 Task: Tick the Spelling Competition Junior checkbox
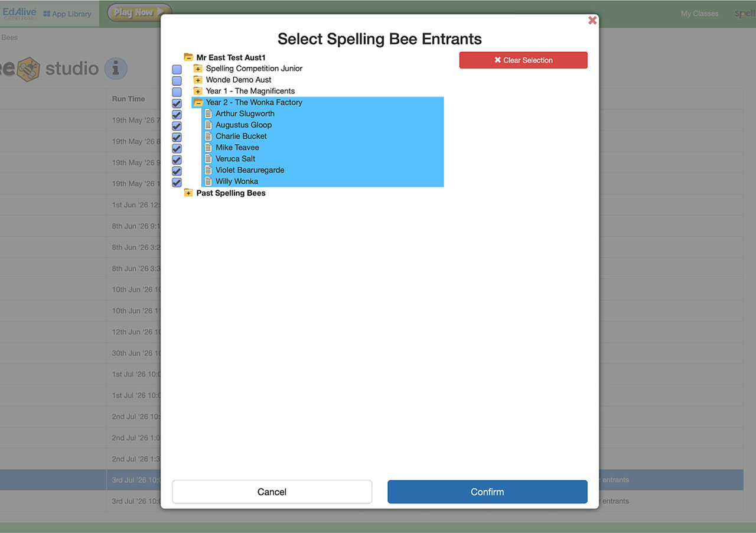pyautogui.click(x=177, y=70)
